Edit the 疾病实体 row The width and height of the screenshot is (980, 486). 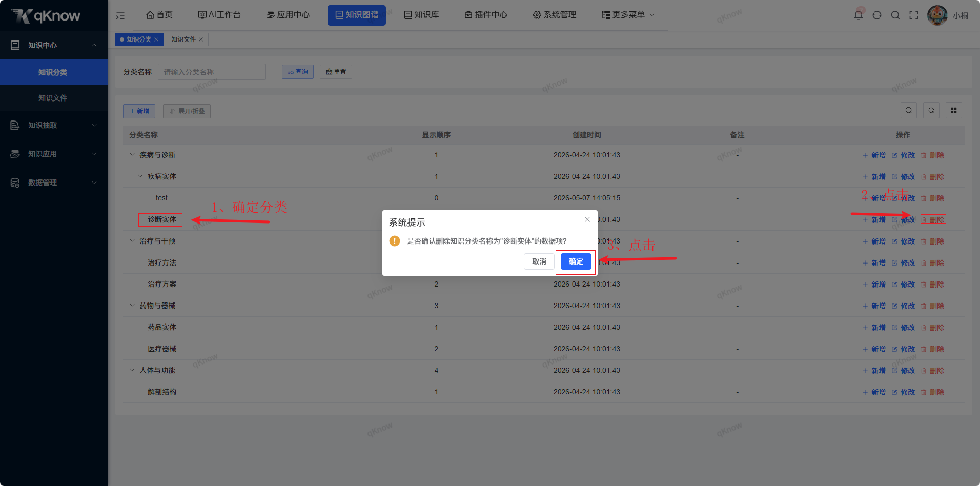tap(903, 177)
